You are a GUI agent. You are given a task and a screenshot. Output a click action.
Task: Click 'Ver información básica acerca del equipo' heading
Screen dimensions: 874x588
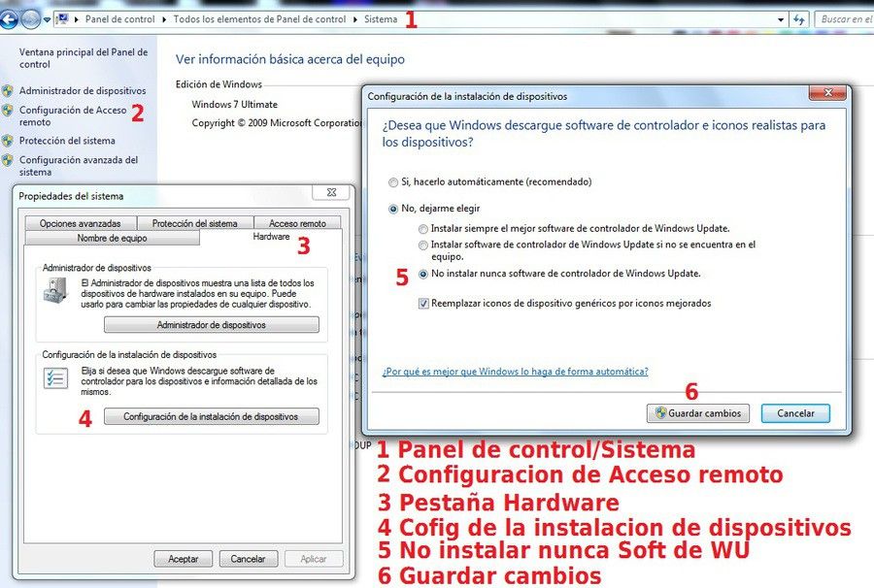point(289,59)
